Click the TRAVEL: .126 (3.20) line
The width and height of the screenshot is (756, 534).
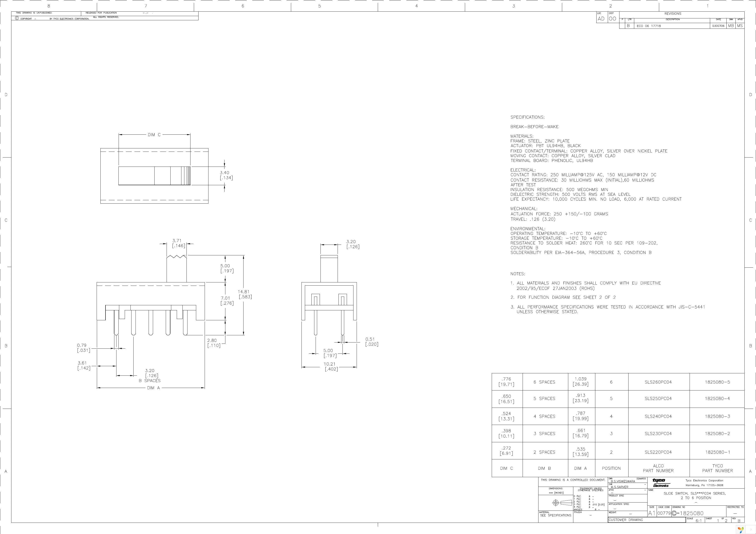(x=533, y=219)
